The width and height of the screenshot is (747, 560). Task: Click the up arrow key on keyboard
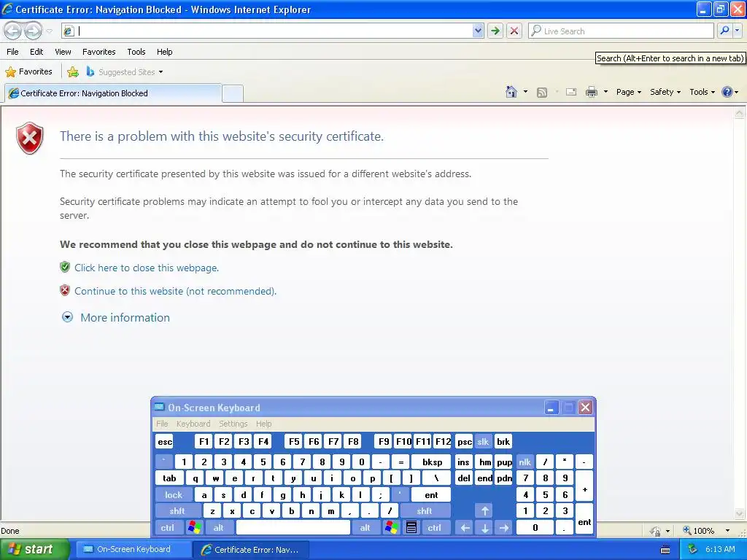(x=485, y=511)
